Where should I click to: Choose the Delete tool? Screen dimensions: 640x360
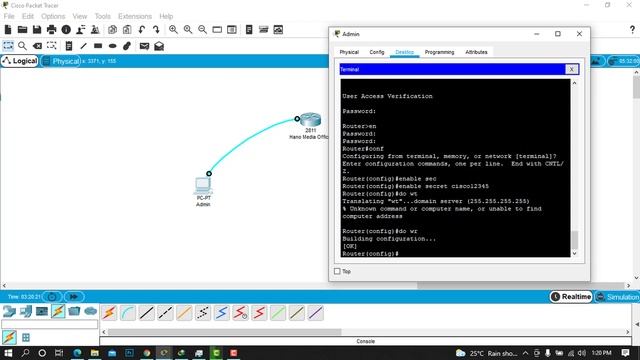coord(37,46)
